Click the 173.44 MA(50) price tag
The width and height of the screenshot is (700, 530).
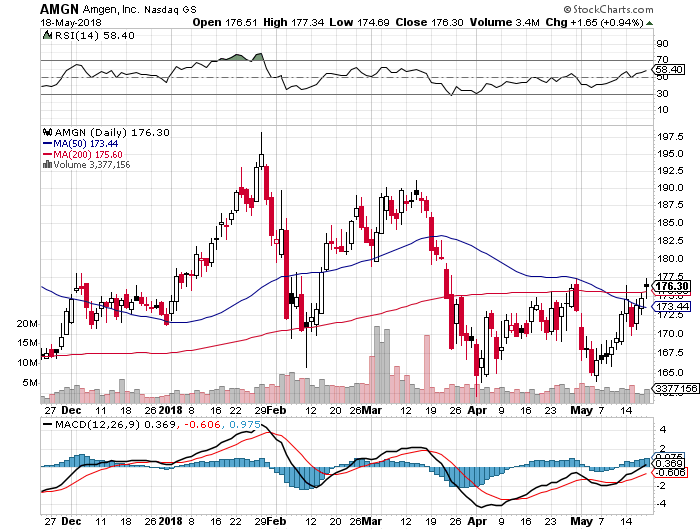[x=671, y=306]
